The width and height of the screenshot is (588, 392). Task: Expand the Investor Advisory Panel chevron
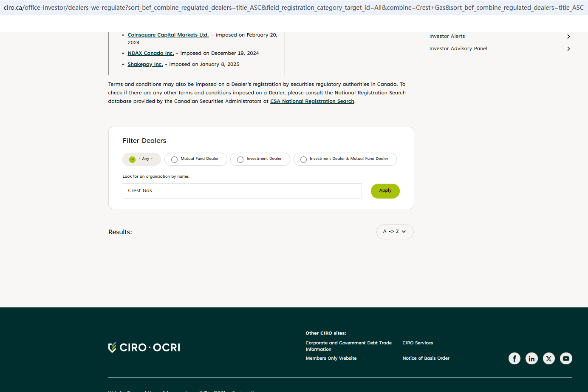click(568, 49)
